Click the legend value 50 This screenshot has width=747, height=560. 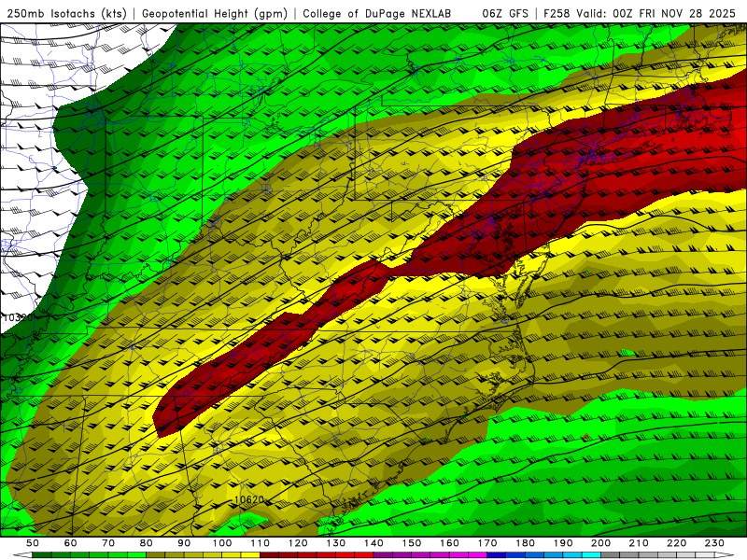click(33, 543)
